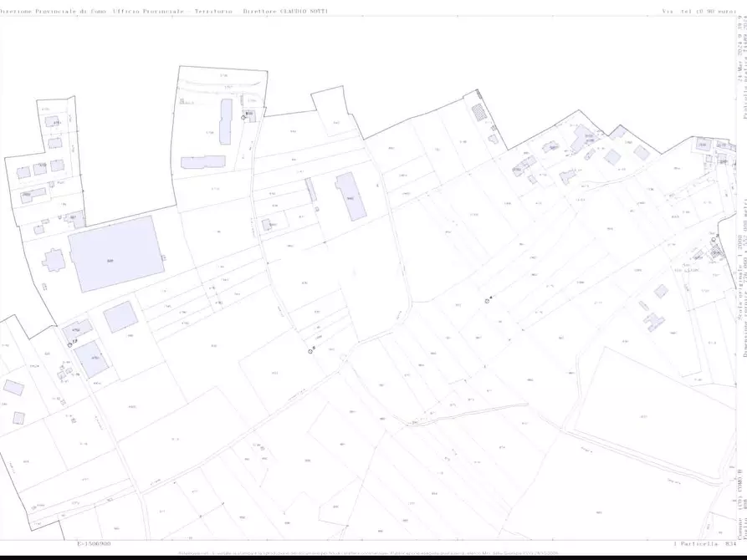
Task: Click the E=1506900 coordinate label
Action: [x=95, y=542]
